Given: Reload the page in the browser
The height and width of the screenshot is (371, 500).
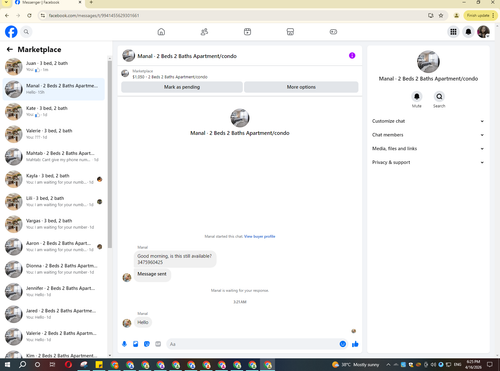Looking at the screenshot, I should coord(29,15).
